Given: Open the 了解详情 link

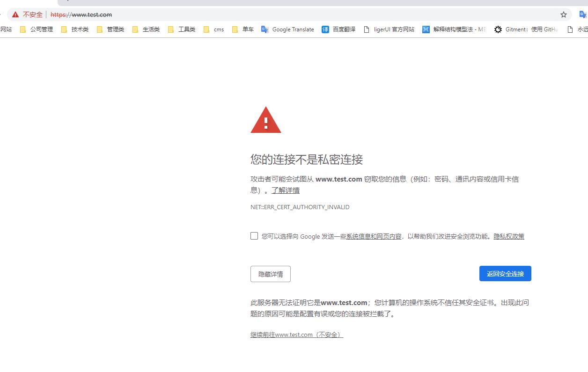Looking at the screenshot, I should (x=286, y=190).
